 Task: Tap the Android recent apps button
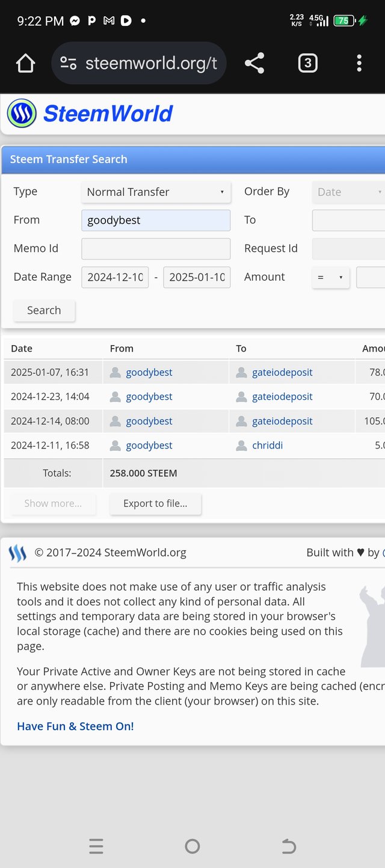tap(96, 846)
